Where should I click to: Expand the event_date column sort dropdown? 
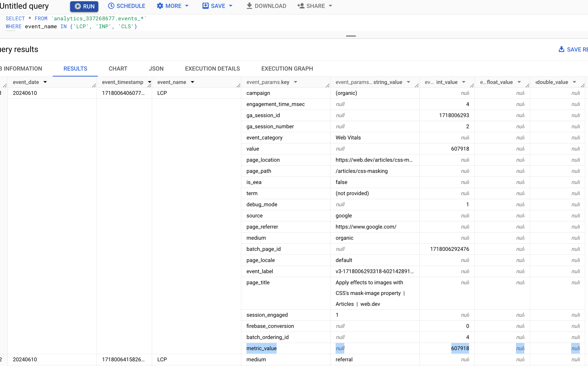click(46, 82)
